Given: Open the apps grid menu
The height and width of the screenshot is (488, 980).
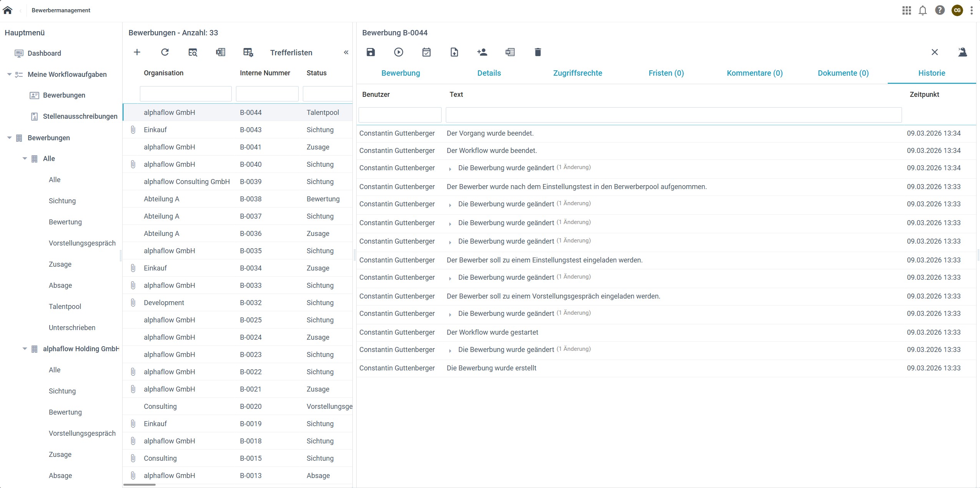Looking at the screenshot, I should (907, 10).
